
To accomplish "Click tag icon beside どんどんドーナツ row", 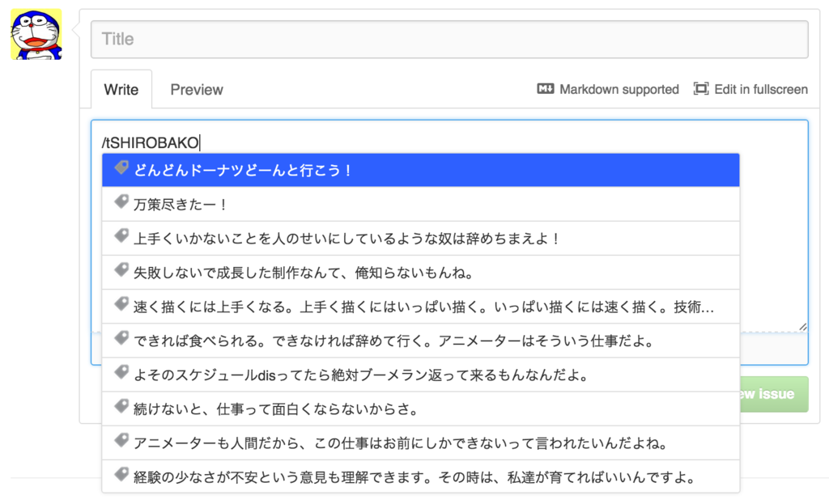I will [121, 168].
